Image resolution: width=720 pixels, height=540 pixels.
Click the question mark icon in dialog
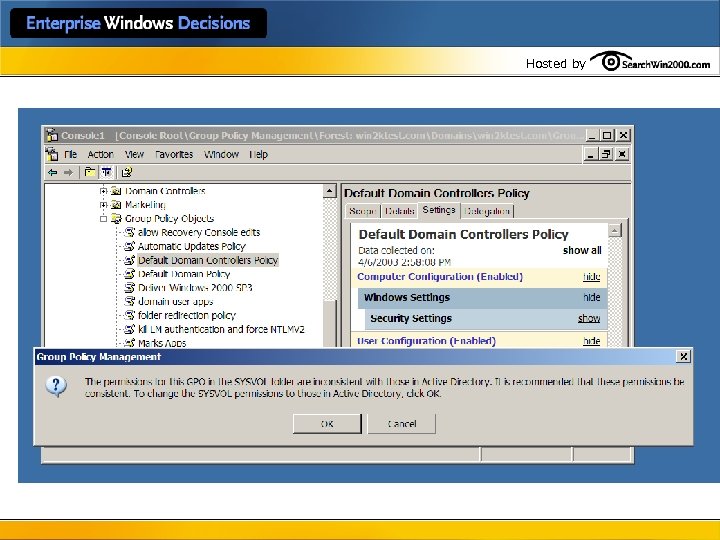click(56, 387)
